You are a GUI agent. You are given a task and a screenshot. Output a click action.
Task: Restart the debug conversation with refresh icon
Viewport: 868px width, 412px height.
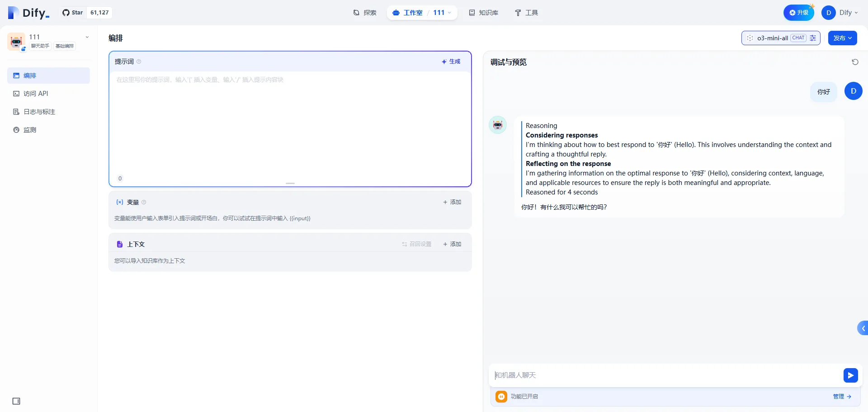855,62
